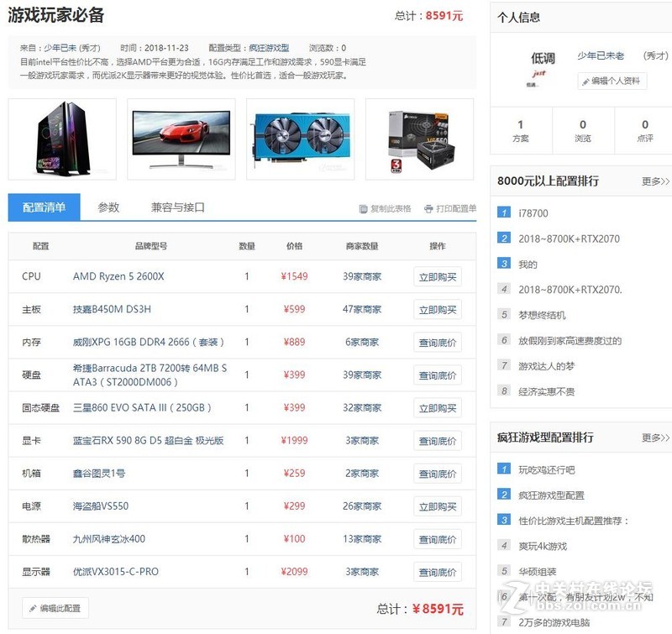Click the 编辑个人资料 button
672x634 pixels.
pos(612,81)
